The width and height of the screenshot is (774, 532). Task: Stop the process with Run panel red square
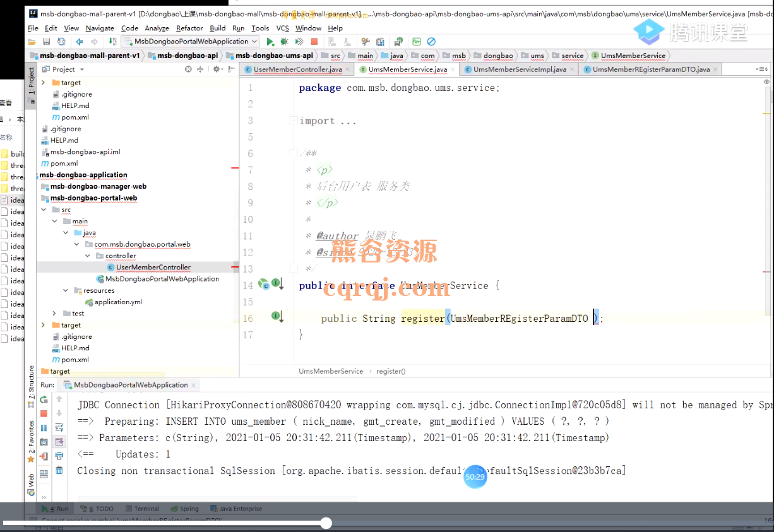(x=44, y=414)
